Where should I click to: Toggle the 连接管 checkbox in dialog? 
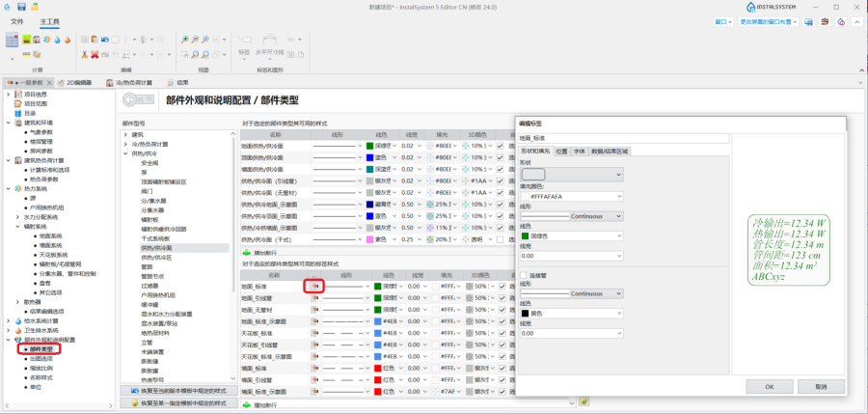pos(524,275)
